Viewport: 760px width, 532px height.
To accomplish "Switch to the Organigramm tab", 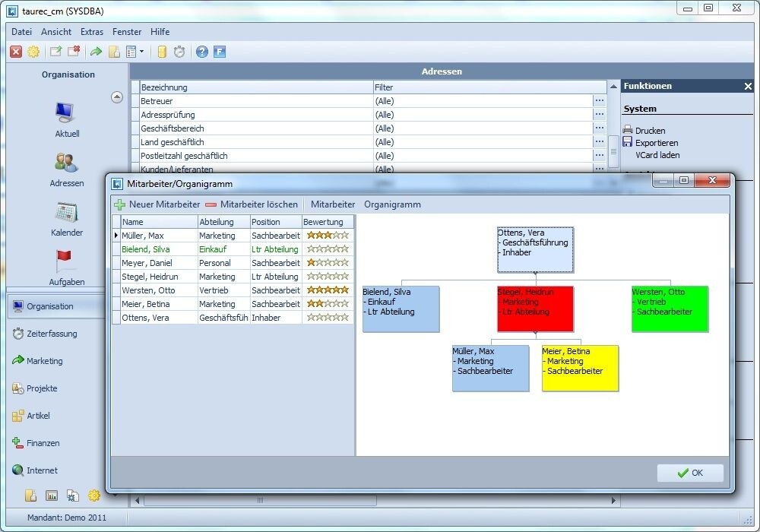I will click(x=392, y=204).
